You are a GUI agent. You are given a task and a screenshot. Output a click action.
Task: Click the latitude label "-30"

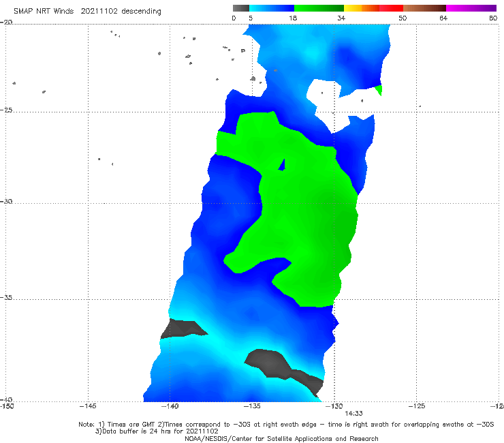coord(6,201)
